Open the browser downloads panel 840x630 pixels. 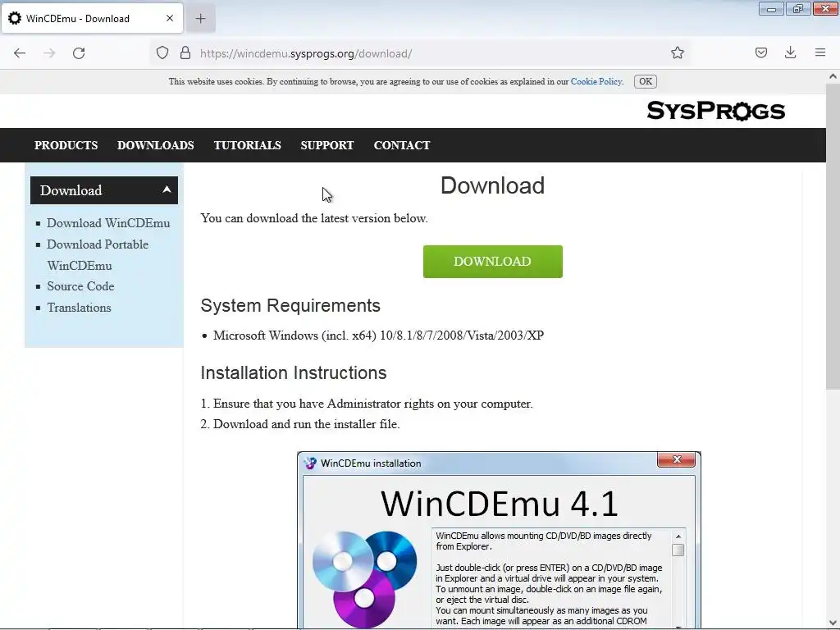point(790,52)
